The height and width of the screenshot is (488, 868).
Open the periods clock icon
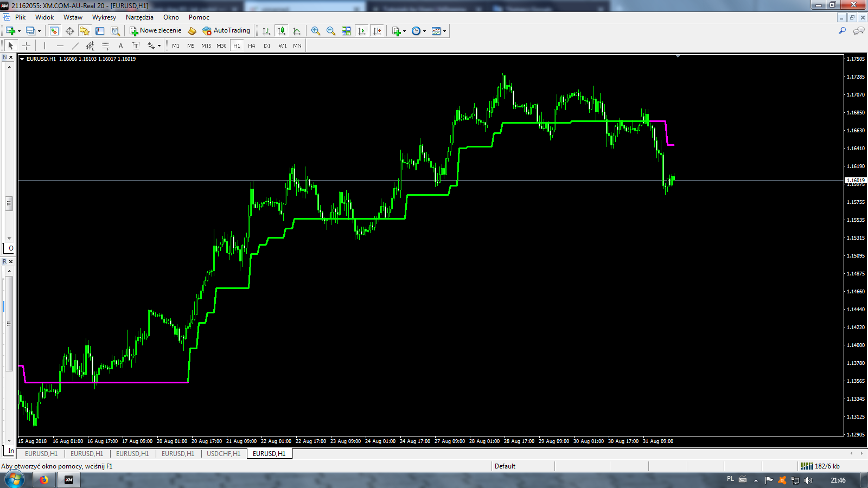coord(416,31)
